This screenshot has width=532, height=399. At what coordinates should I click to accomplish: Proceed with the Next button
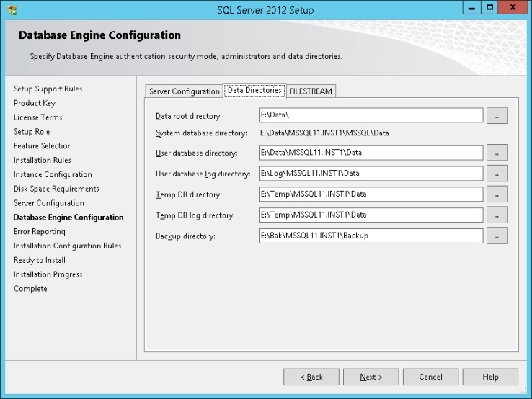(x=371, y=377)
